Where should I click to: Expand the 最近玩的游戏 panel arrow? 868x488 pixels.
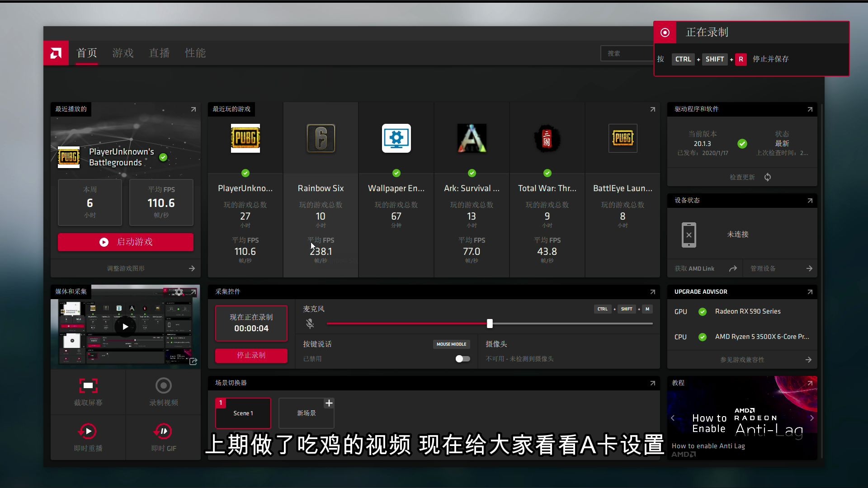pyautogui.click(x=653, y=109)
